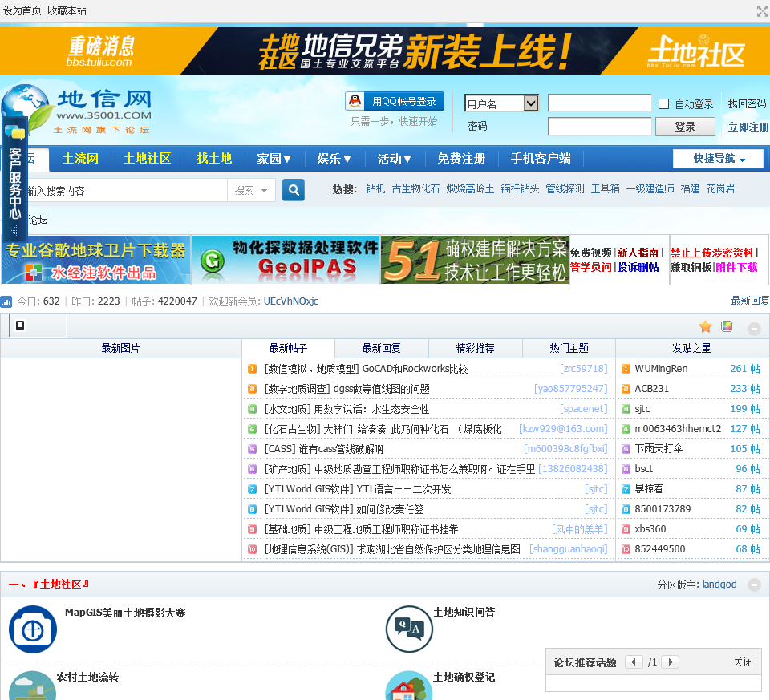770x700 pixels.
Task: Click the password input field
Action: tap(600, 126)
